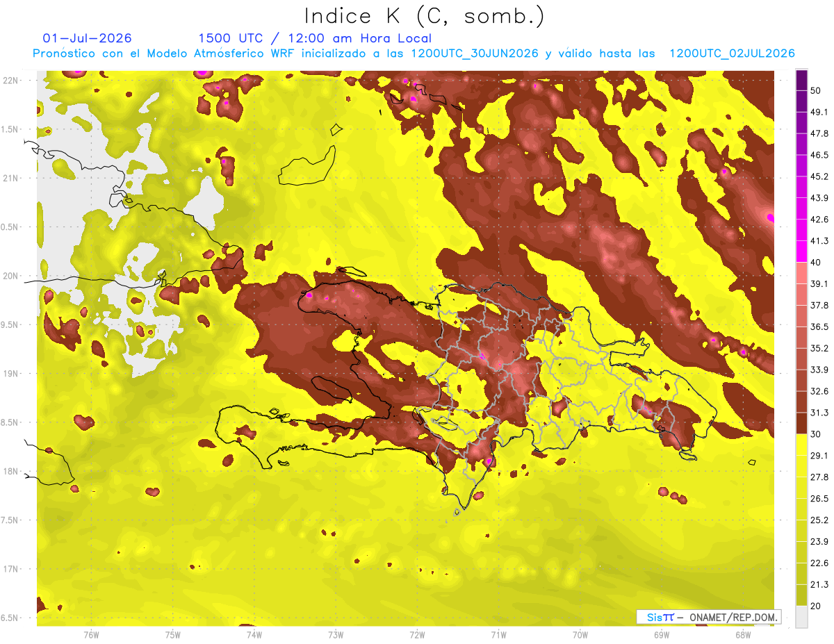Screen dimensions: 834x644
Task: Click the "35.2" color scale label
Action: [x=820, y=348]
